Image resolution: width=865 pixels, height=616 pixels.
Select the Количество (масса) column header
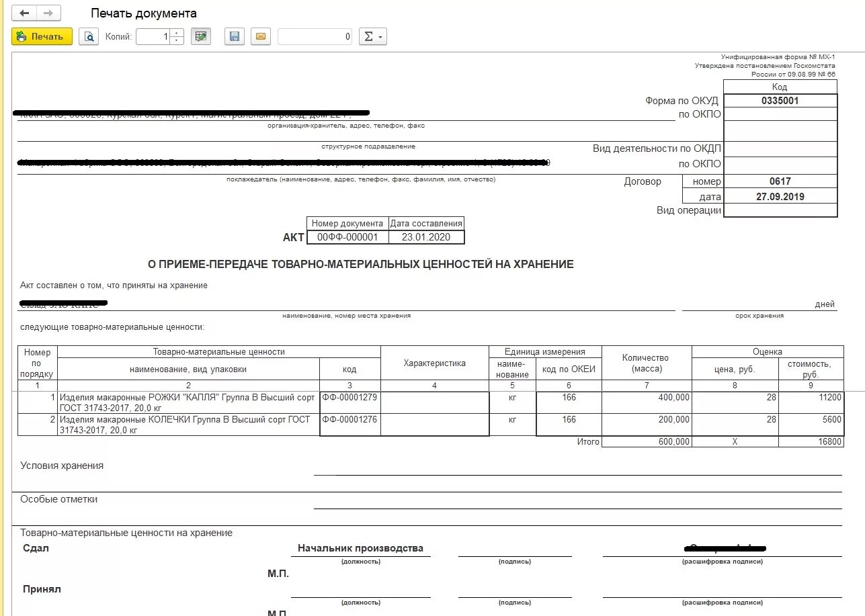(x=647, y=363)
